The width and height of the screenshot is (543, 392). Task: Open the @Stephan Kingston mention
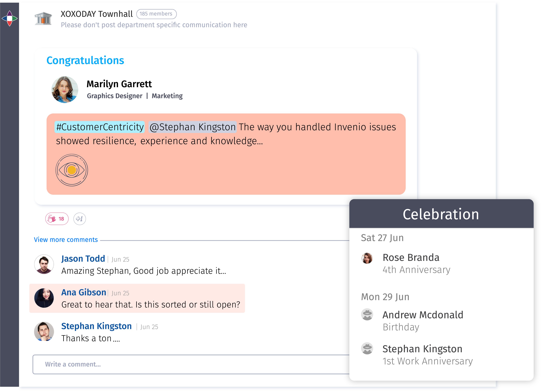pos(193,127)
